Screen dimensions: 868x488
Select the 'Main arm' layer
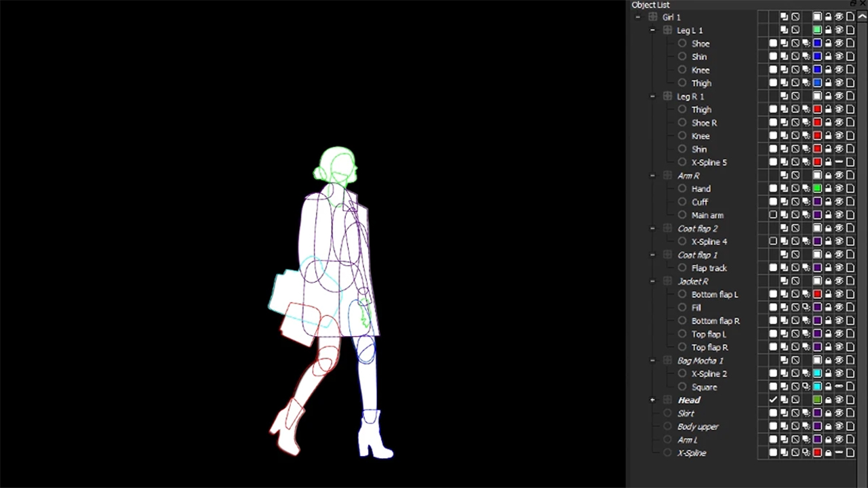707,216
